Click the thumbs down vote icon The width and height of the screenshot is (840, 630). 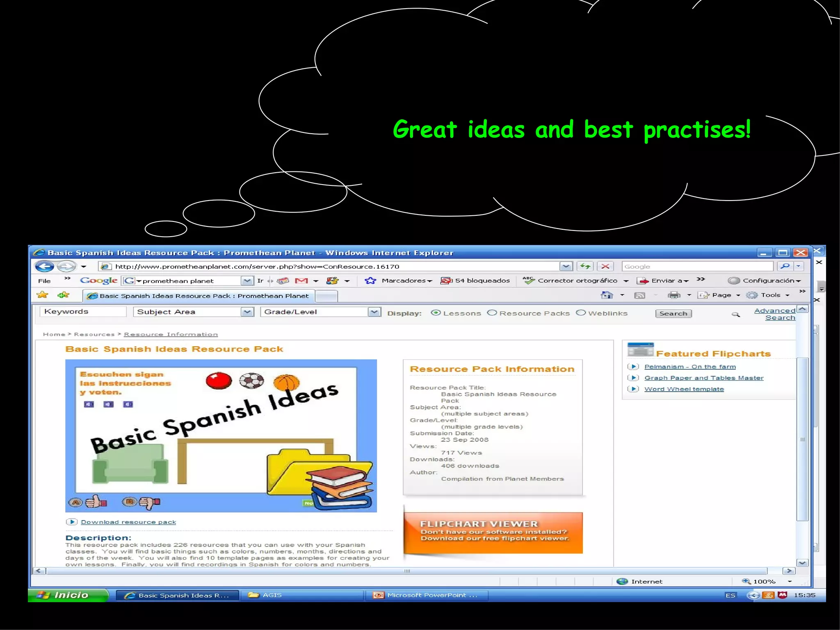(x=149, y=502)
